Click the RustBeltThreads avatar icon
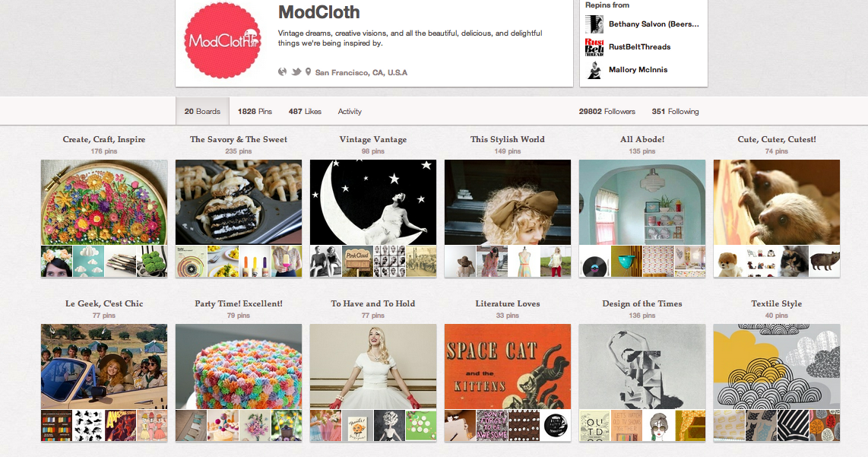The height and width of the screenshot is (457, 868). (594, 47)
